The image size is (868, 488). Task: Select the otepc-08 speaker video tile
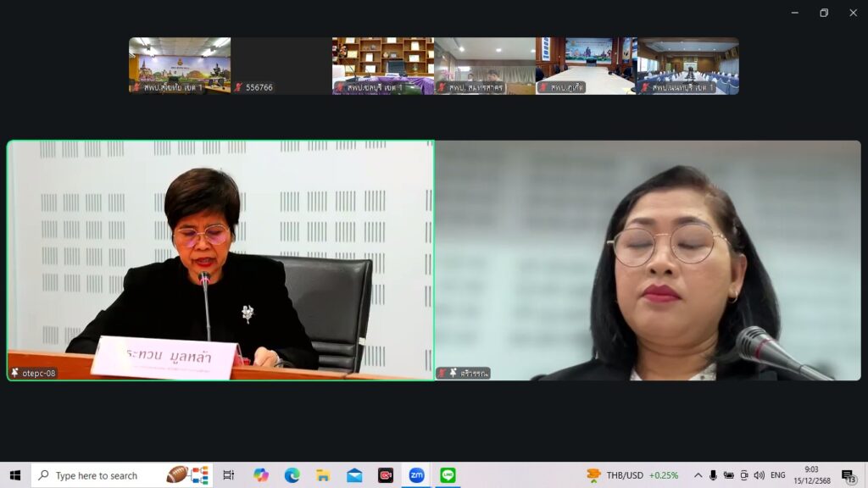point(220,260)
